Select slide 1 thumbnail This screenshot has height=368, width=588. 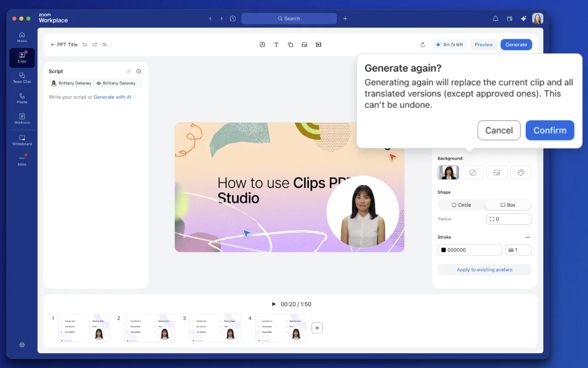click(84, 328)
